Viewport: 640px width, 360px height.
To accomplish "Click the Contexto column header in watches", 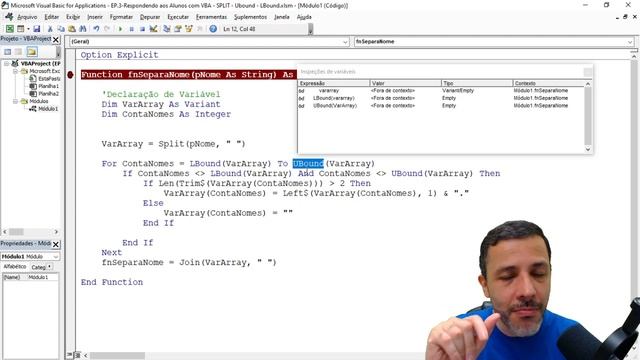I will click(549, 83).
